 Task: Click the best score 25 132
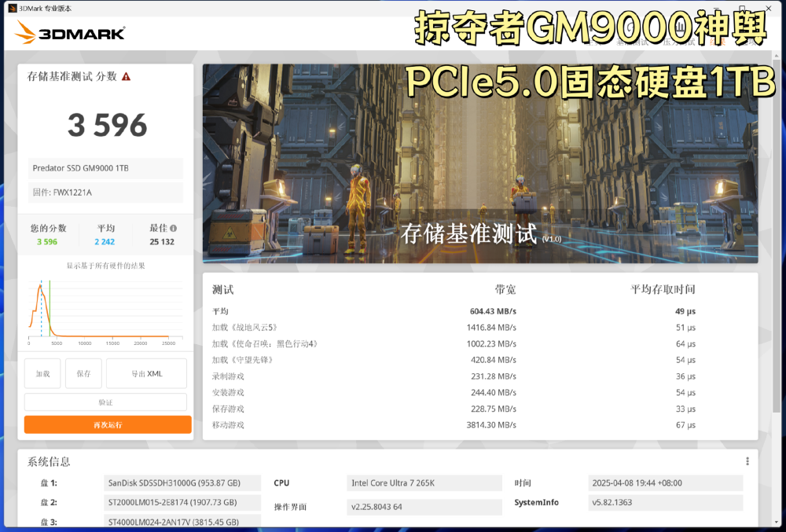(162, 241)
